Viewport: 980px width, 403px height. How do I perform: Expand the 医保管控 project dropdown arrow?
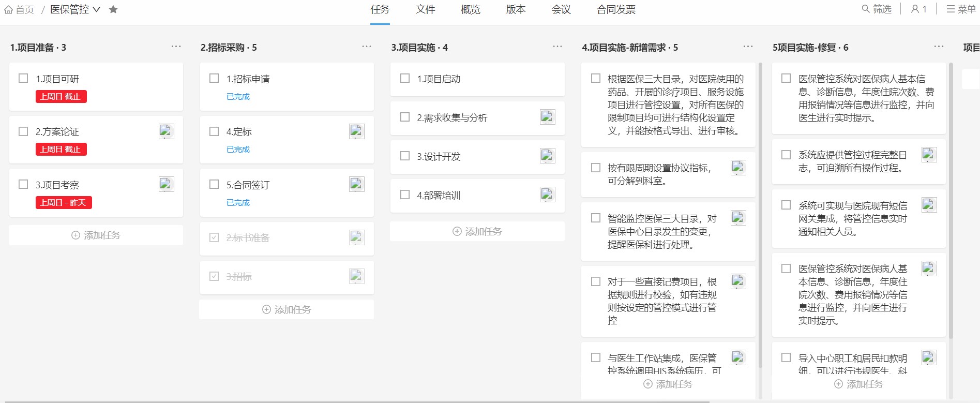pyautogui.click(x=96, y=9)
